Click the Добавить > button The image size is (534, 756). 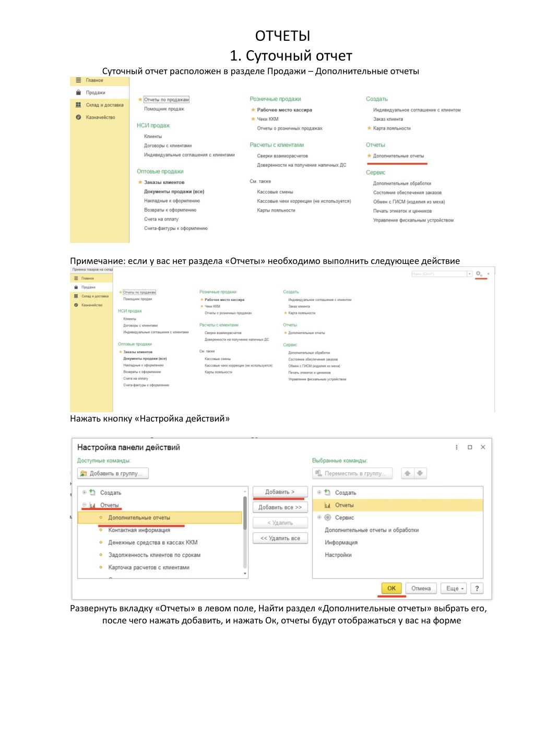point(280,492)
